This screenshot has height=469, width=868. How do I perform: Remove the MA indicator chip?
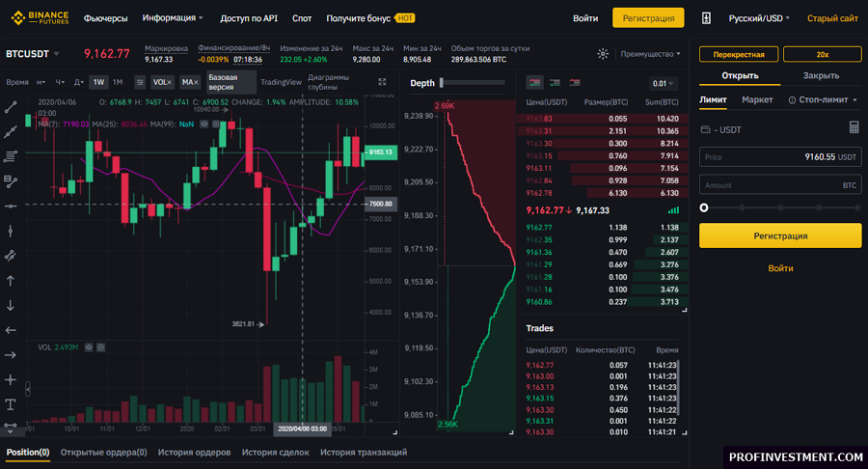(196, 82)
